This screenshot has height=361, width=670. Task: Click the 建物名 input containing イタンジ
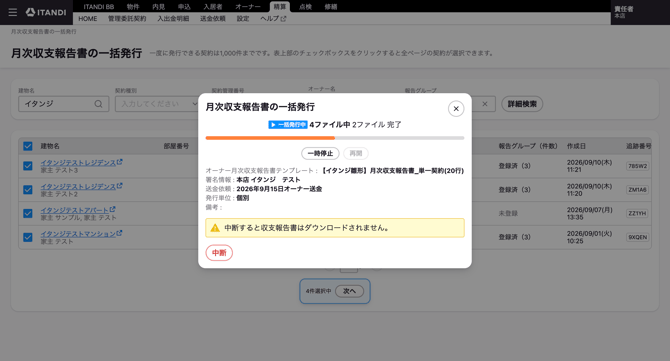click(64, 104)
